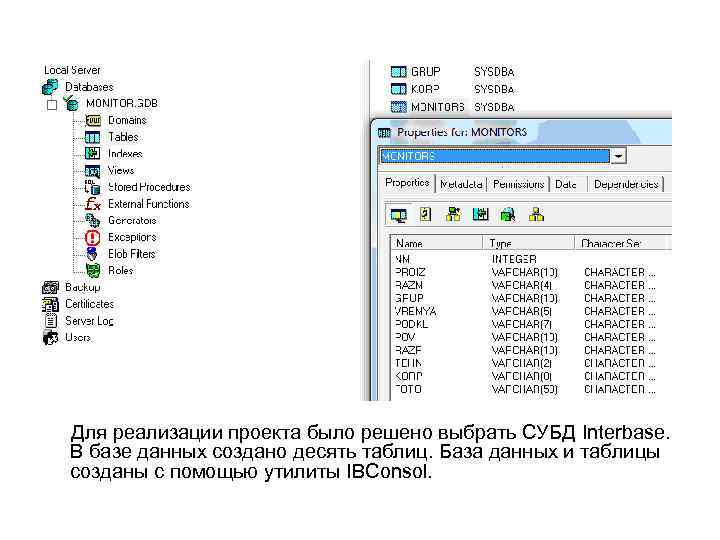Select Local Server in the tree
The image size is (720, 540).
point(72,70)
